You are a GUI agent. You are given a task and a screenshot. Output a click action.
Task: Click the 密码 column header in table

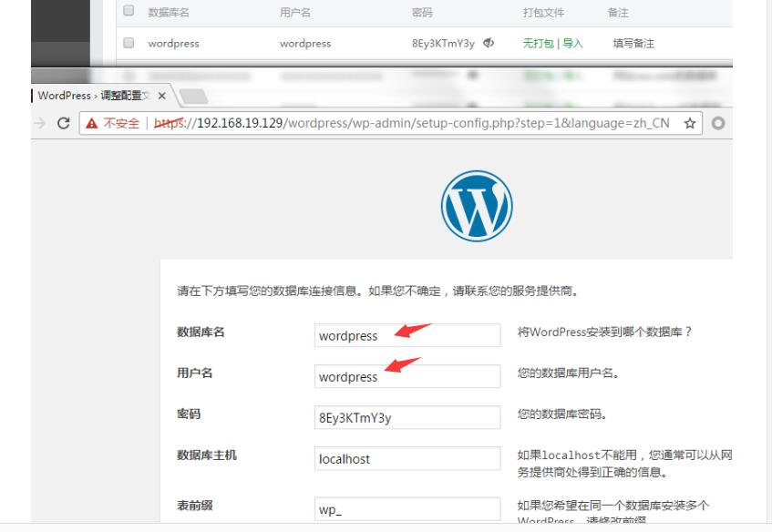tap(422, 13)
